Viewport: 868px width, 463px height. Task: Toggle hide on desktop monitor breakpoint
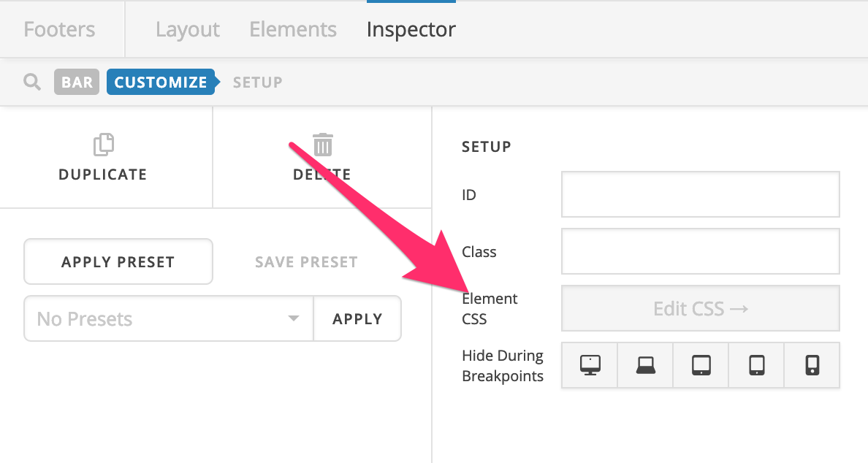click(x=590, y=365)
